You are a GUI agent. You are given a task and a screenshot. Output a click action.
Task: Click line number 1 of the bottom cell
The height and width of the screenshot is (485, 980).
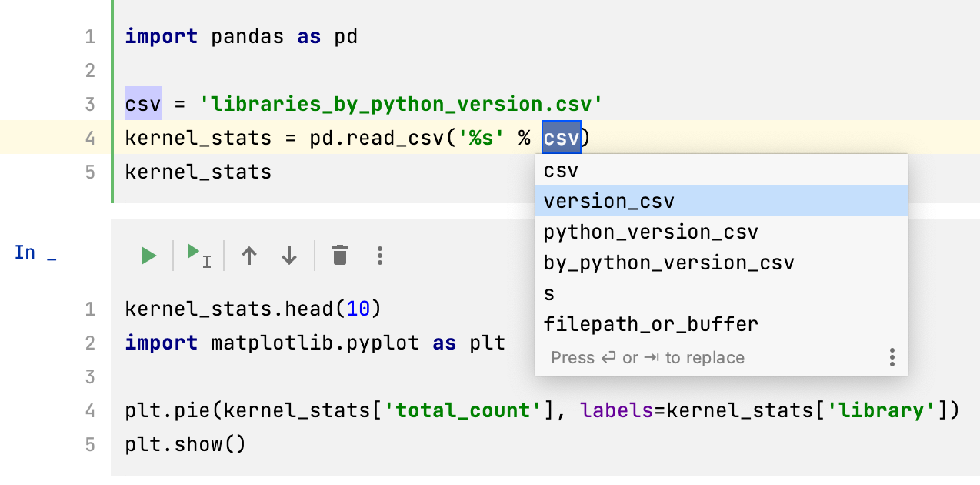coord(90,309)
